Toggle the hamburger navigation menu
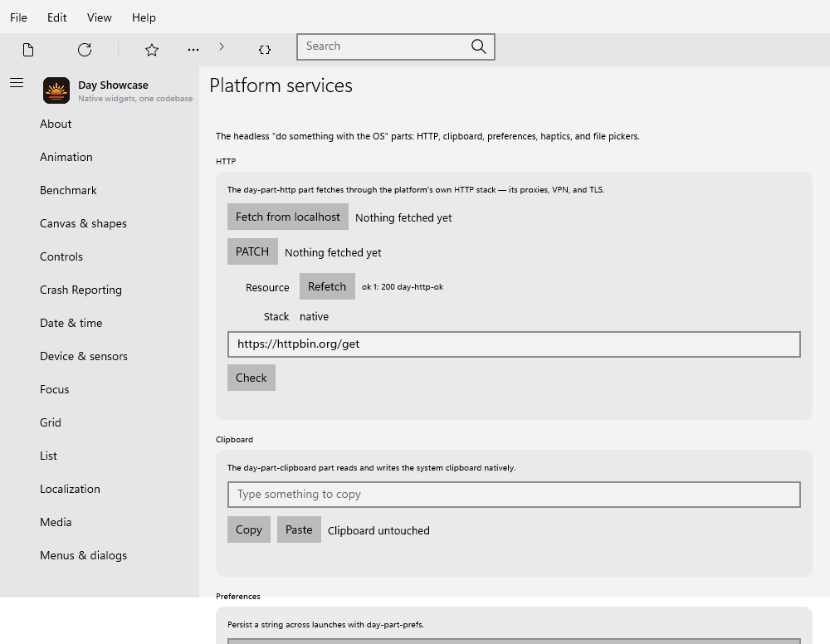 pos(17,82)
